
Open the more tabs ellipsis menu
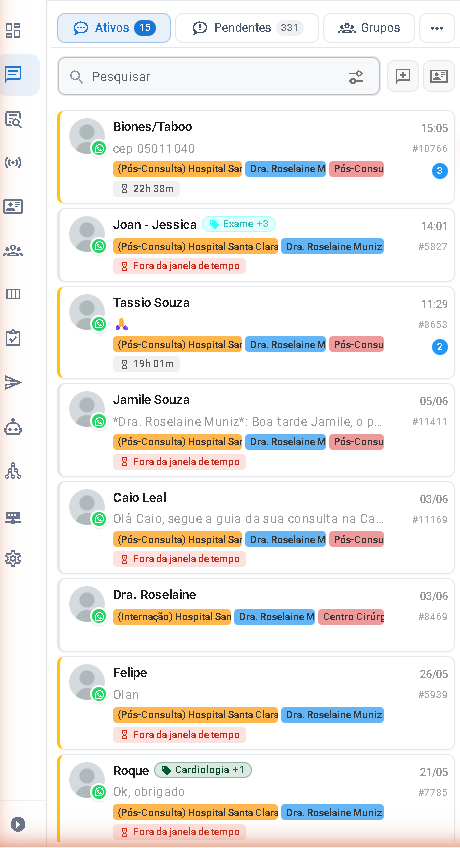[x=437, y=28]
